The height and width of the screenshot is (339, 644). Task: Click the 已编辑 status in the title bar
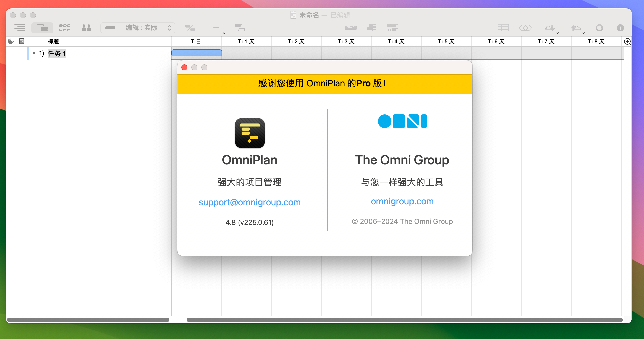coord(340,15)
